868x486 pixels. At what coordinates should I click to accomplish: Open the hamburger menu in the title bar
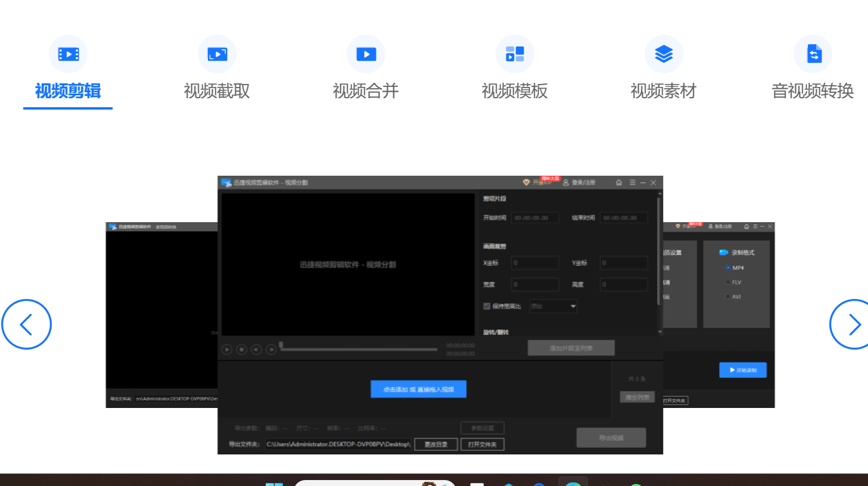632,182
